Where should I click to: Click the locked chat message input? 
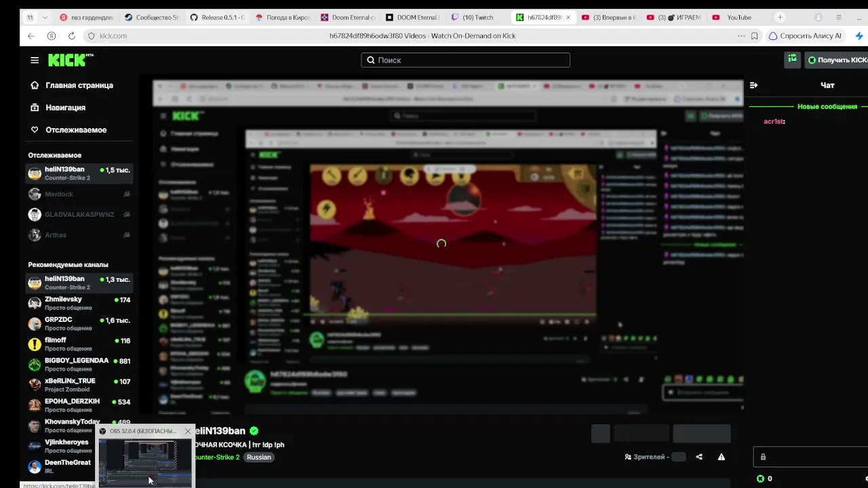(810, 457)
